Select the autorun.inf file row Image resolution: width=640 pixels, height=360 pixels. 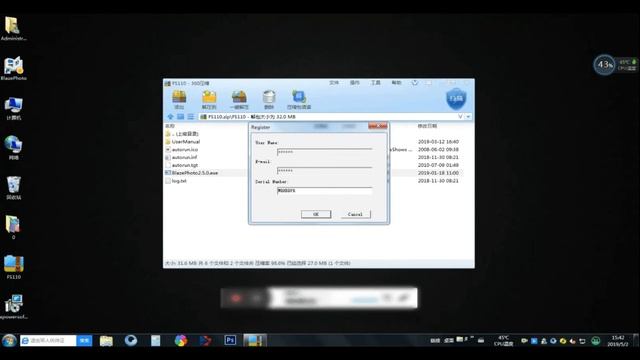tap(181, 157)
